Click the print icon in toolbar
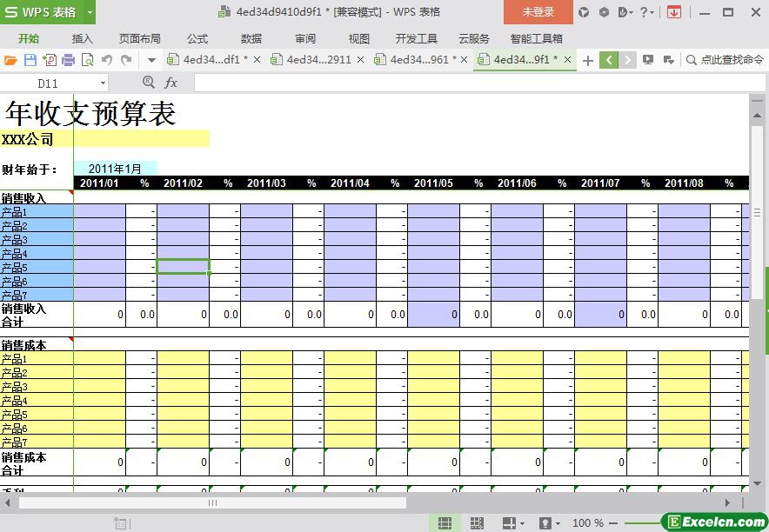The height and width of the screenshot is (532, 769). [x=68, y=60]
